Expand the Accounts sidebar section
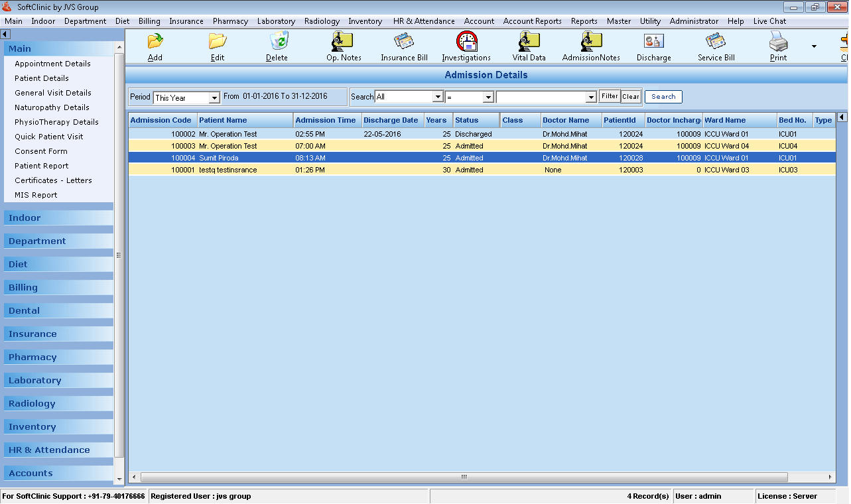 pos(58,473)
